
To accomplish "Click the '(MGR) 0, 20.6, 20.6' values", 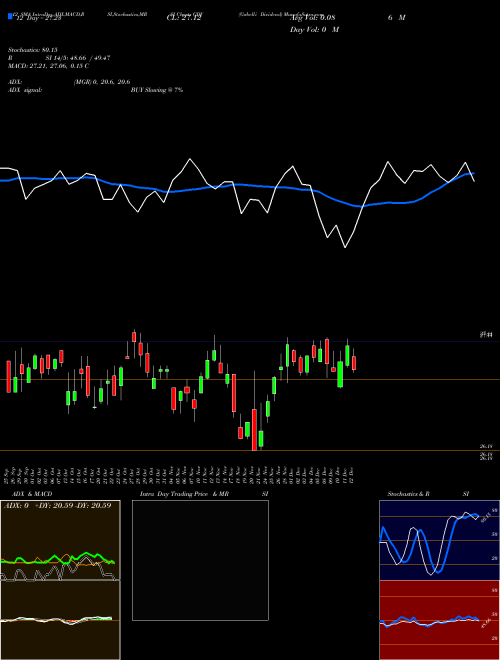I will coord(102,82).
